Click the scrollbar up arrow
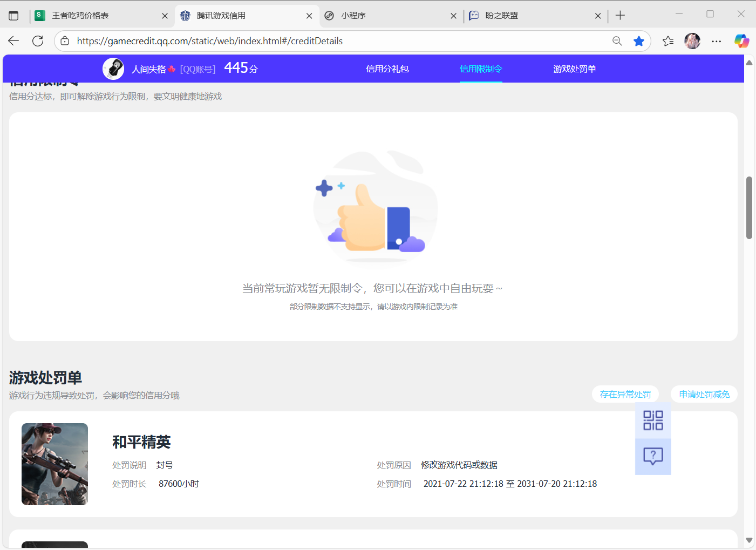This screenshot has width=756, height=550. point(749,63)
